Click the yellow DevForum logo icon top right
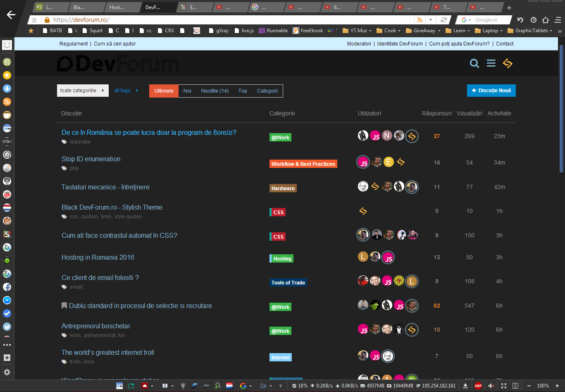Viewport: 565px width, 392px height. (x=508, y=63)
